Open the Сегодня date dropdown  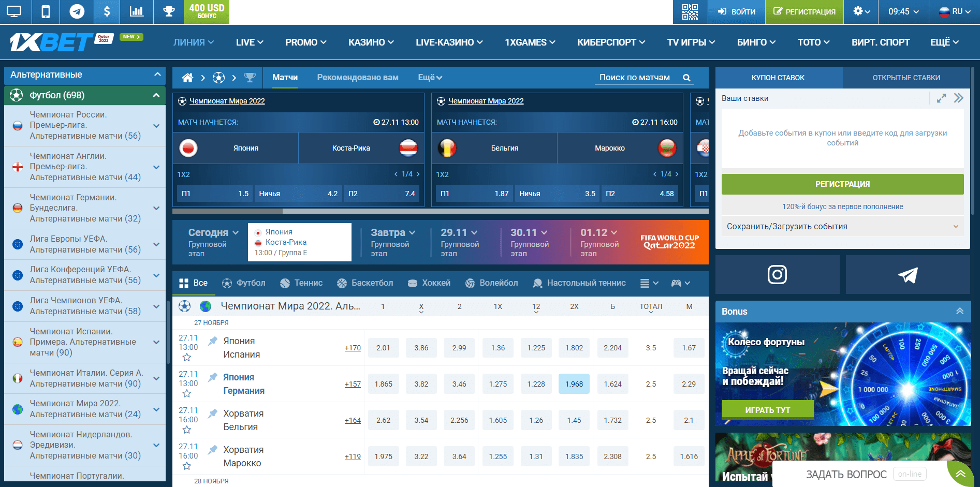213,233
